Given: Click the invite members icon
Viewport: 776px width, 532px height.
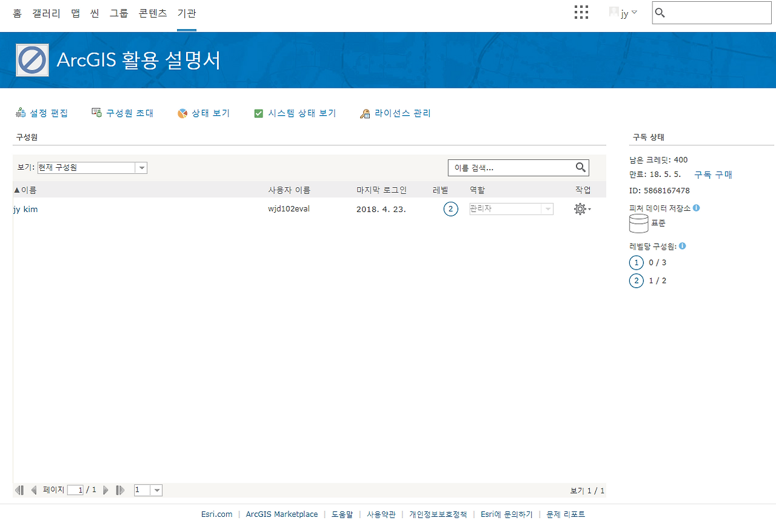Looking at the screenshot, I should [96, 113].
